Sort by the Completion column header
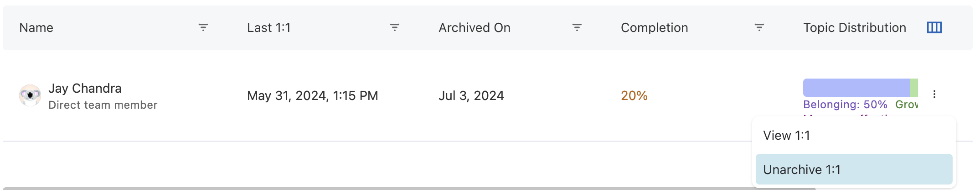 [x=654, y=28]
